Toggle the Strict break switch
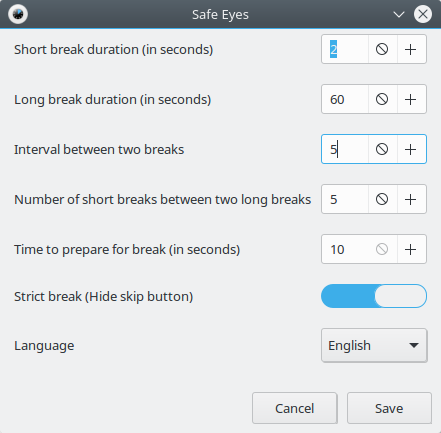The width and height of the screenshot is (441, 433). (x=374, y=296)
